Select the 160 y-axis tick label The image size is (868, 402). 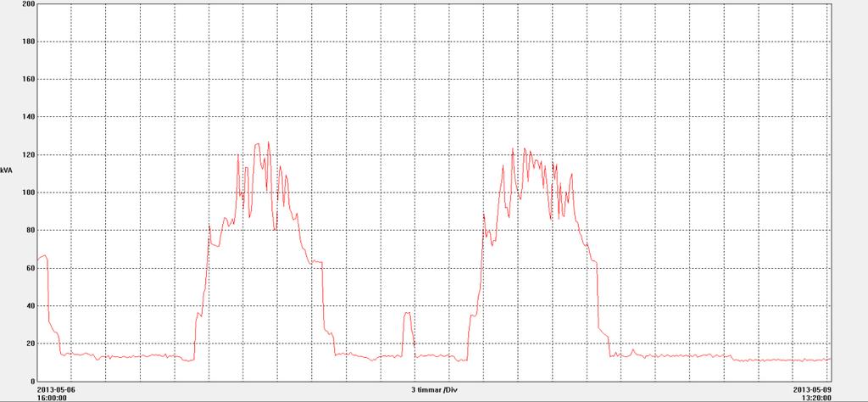coord(28,79)
